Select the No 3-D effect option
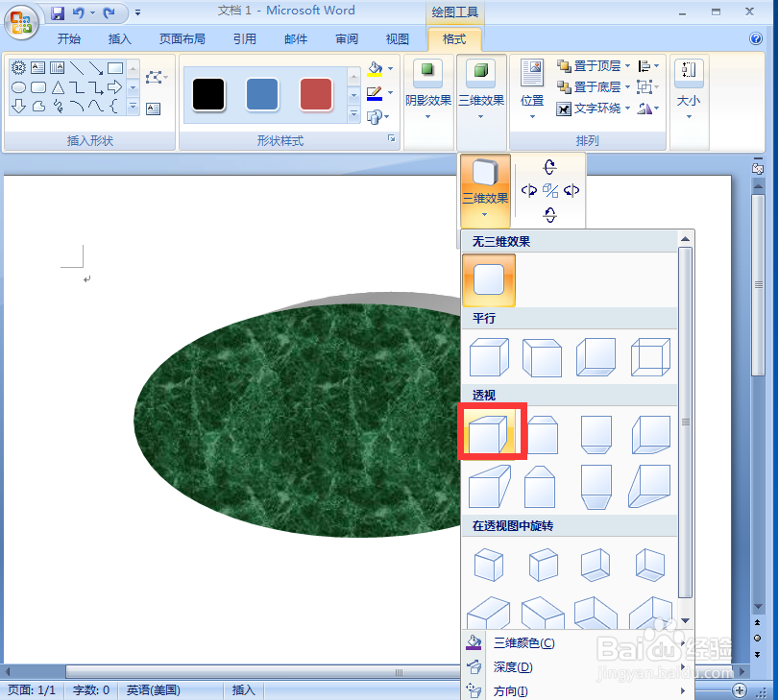The height and width of the screenshot is (700, 778). point(489,279)
